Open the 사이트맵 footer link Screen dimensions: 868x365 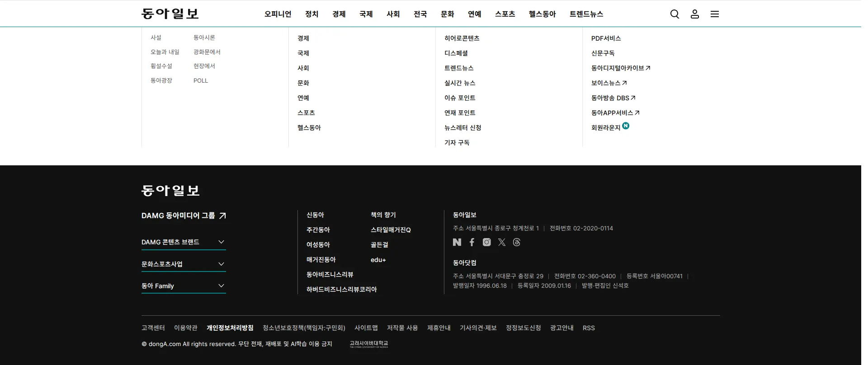[366, 328]
